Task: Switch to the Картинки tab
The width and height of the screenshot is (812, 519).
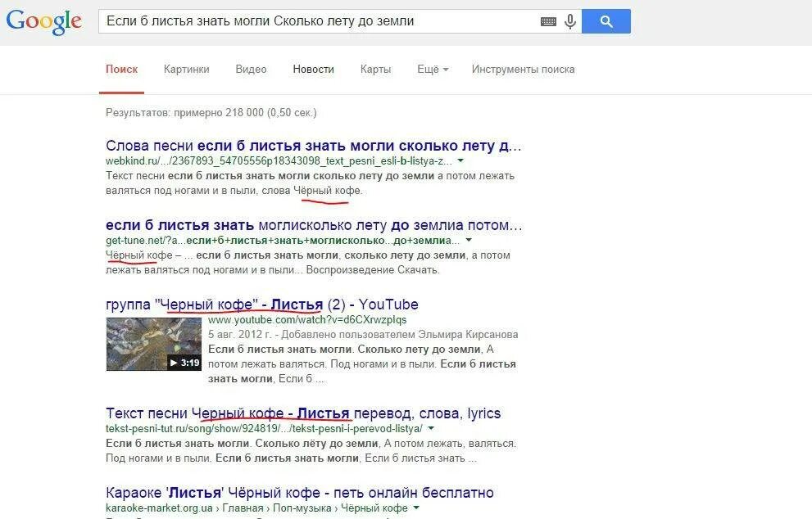Action: click(187, 70)
